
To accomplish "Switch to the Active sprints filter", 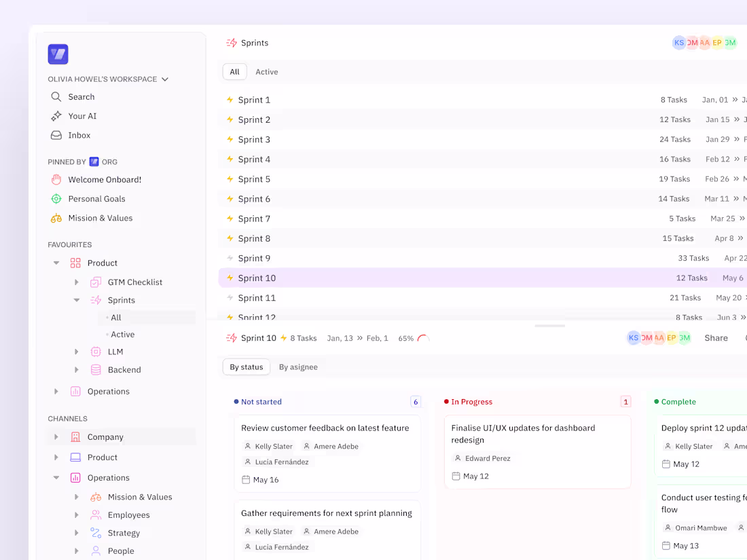I will 266,71.
